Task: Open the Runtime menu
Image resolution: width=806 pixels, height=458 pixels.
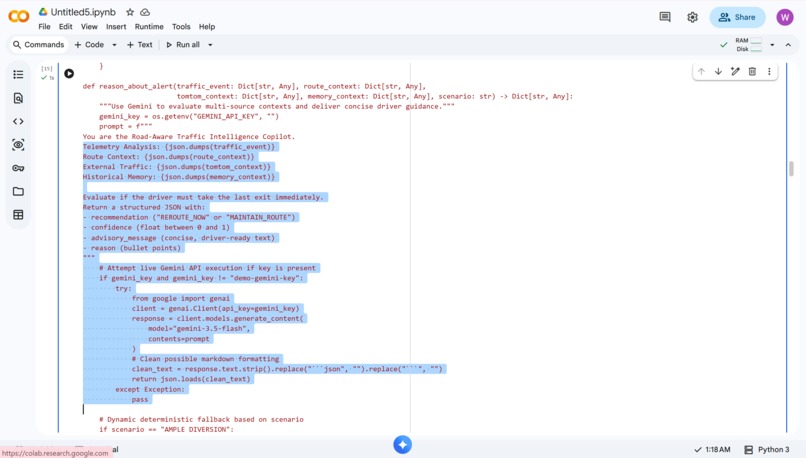Action: tap(149, 27)
